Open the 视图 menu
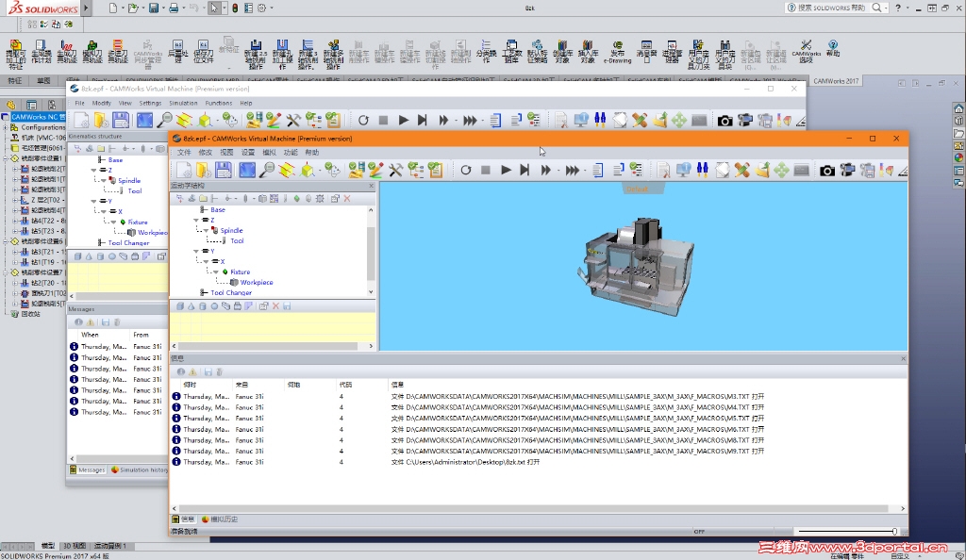 [226, 152]
